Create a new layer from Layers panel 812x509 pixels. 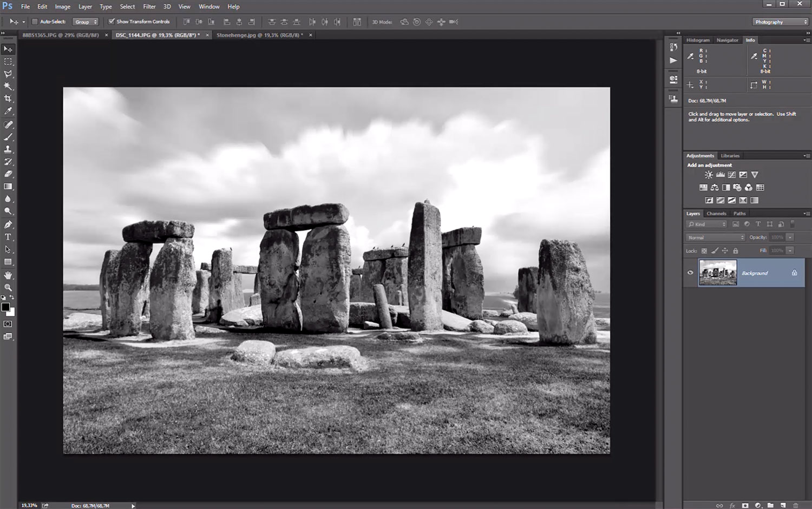coord(783,505)
